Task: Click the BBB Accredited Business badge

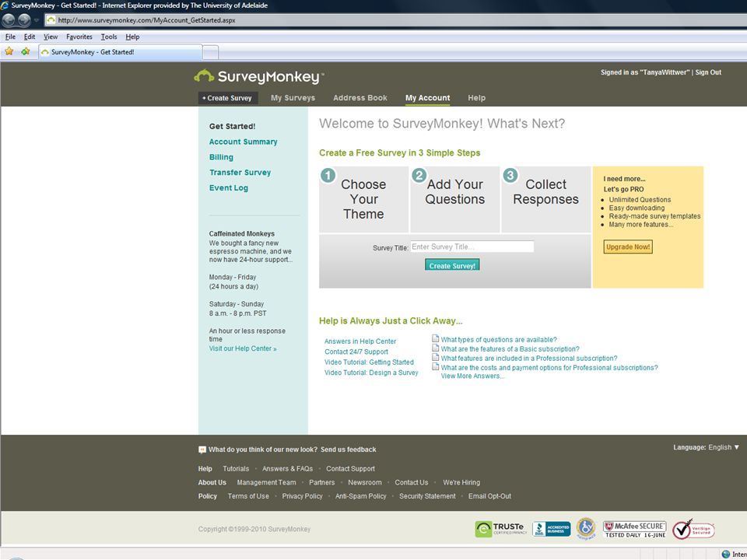Action: pos(551,529)
